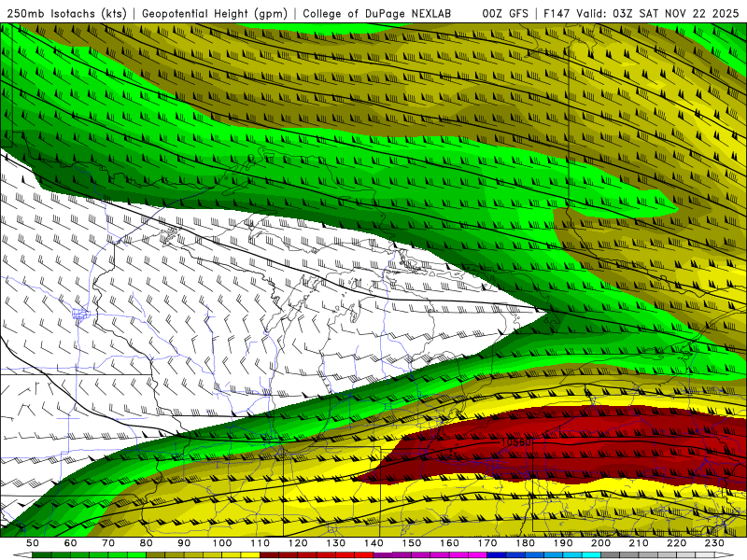747x560 pixels.
Task: Click the 200 knot label on color scale
Action: 601,543
